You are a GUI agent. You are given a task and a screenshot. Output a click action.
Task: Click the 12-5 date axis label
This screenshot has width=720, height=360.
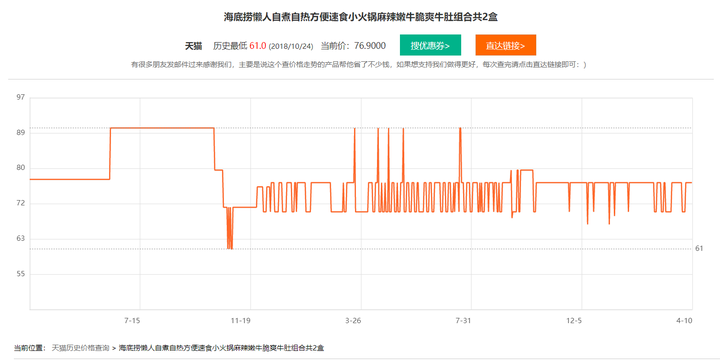coord(574,321)
